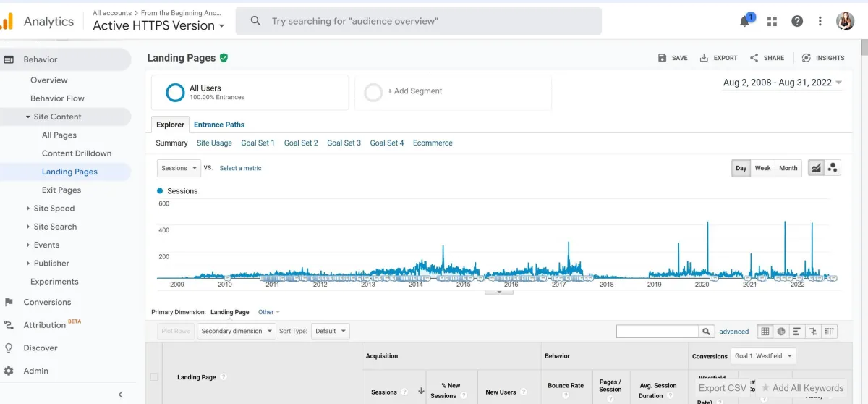Click the Help question mark icon
The image size is (868, 404).
(x=797, y=21)
